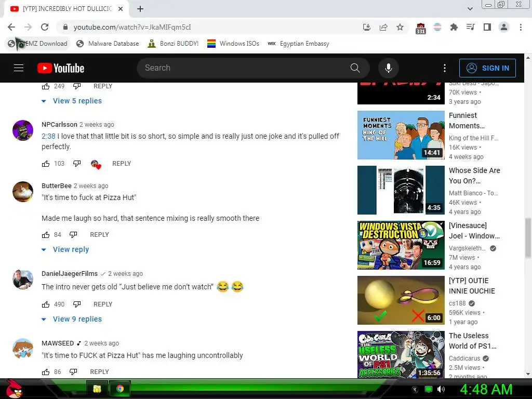532x399 pixels.
Task: Go to YouTube home via logo
Action: [61, 68]
